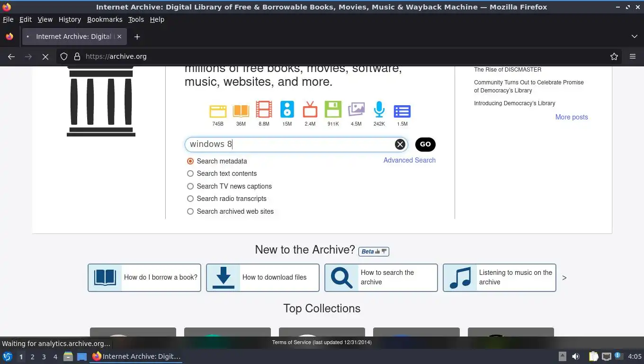Open the Advanced Search link

(410, 160)
